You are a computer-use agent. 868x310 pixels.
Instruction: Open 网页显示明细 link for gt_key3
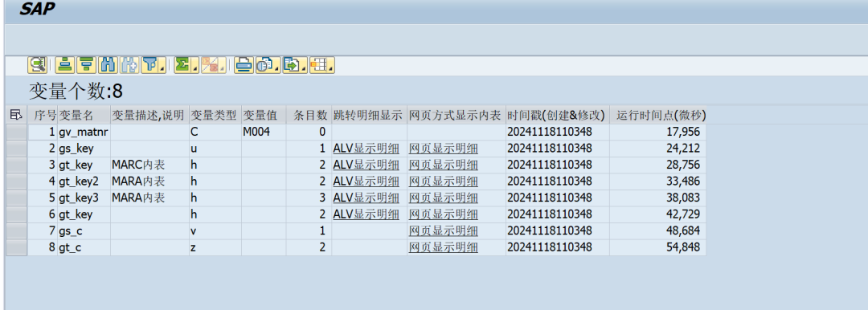tap(444, 198)
